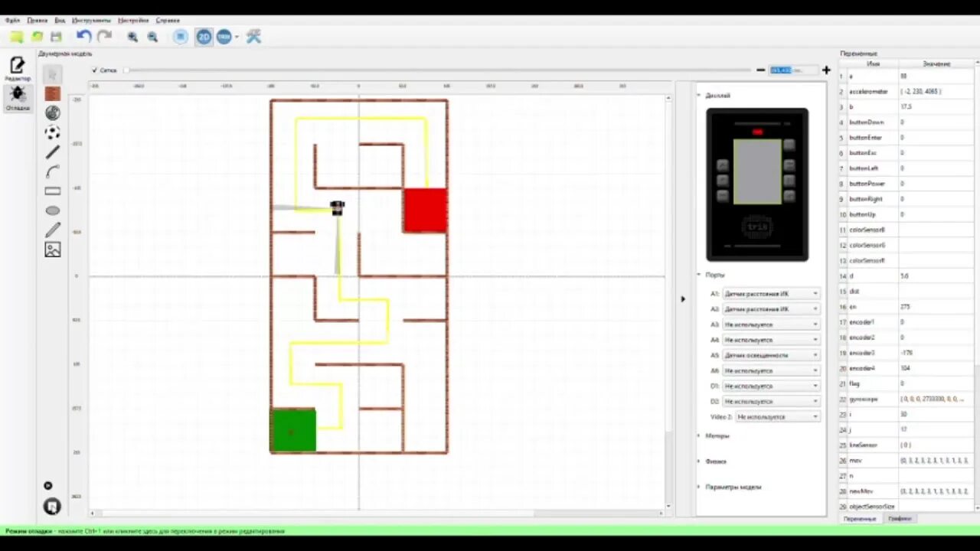
Task: Switch to Отладка debug mode
Action: coord(17,98)
